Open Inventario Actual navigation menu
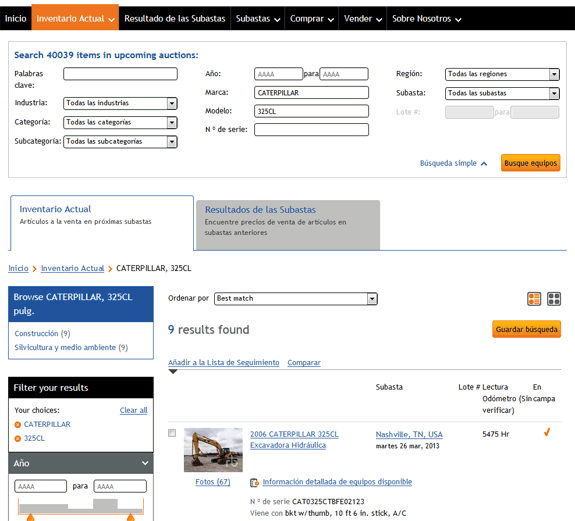Screen dimensions: 575x521 coord(75,18)
